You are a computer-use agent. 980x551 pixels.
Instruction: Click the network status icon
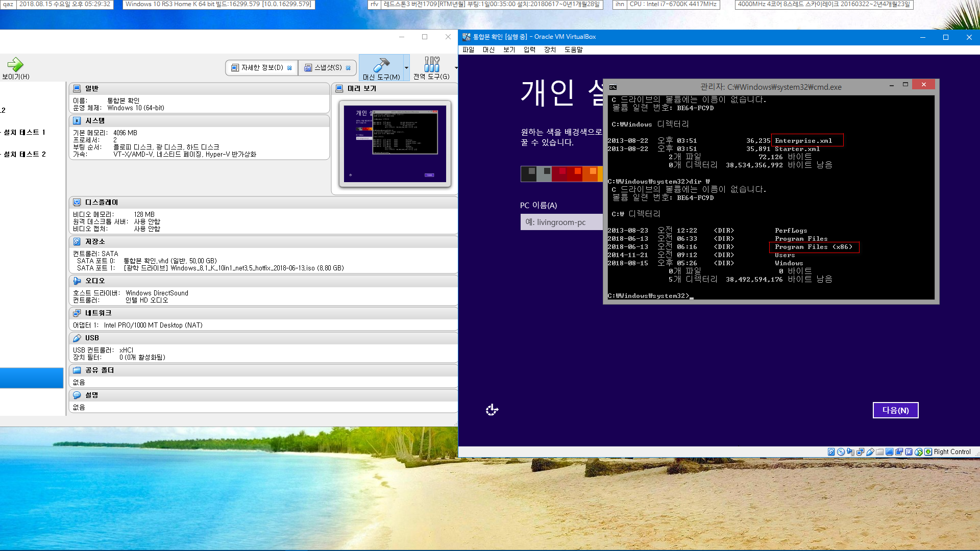[861, 452]
